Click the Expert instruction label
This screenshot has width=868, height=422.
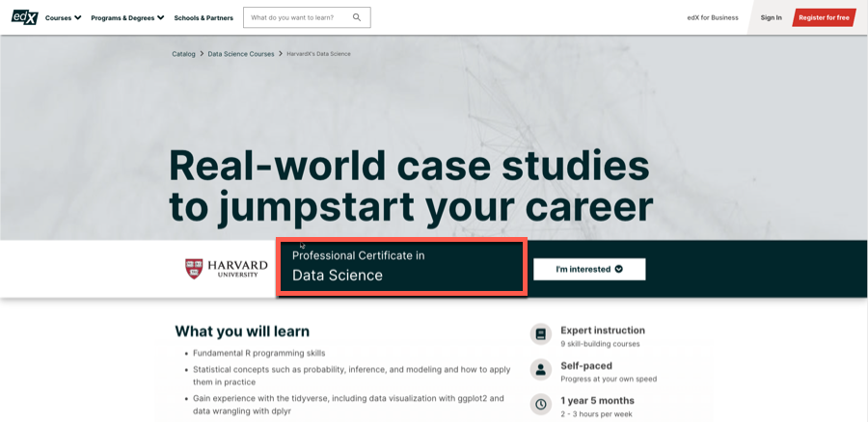pos(602,330)
